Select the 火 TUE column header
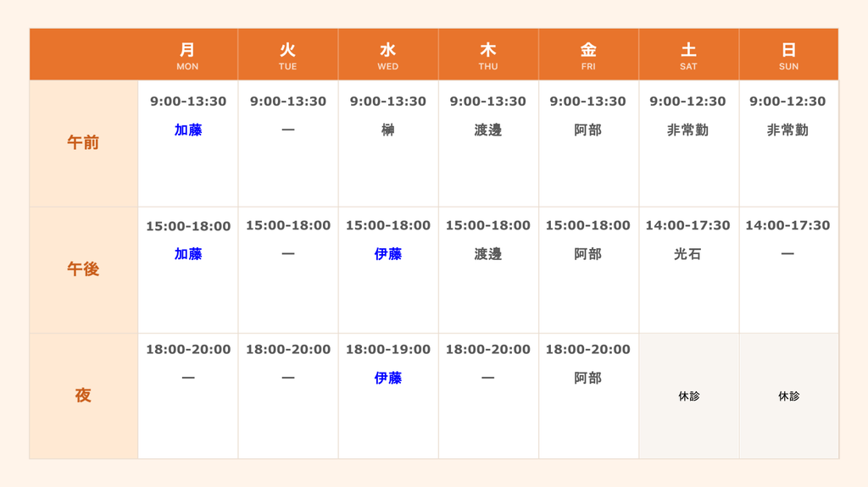This screenshot has height=487, width=868. click(288, 55)
